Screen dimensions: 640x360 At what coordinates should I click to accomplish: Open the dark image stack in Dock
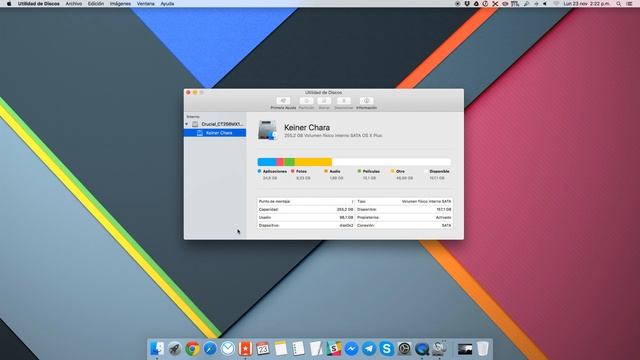pos(465,349)
